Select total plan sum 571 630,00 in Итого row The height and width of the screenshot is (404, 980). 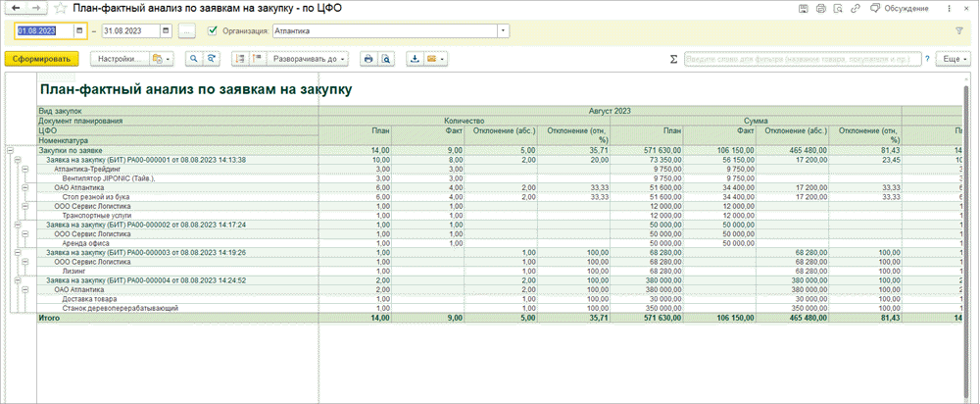click(661, 318)
